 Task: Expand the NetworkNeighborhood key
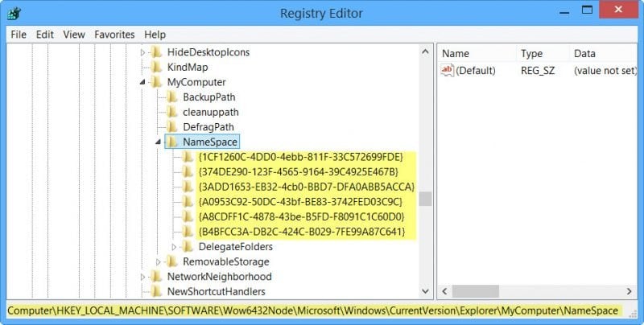pos(142,277)
